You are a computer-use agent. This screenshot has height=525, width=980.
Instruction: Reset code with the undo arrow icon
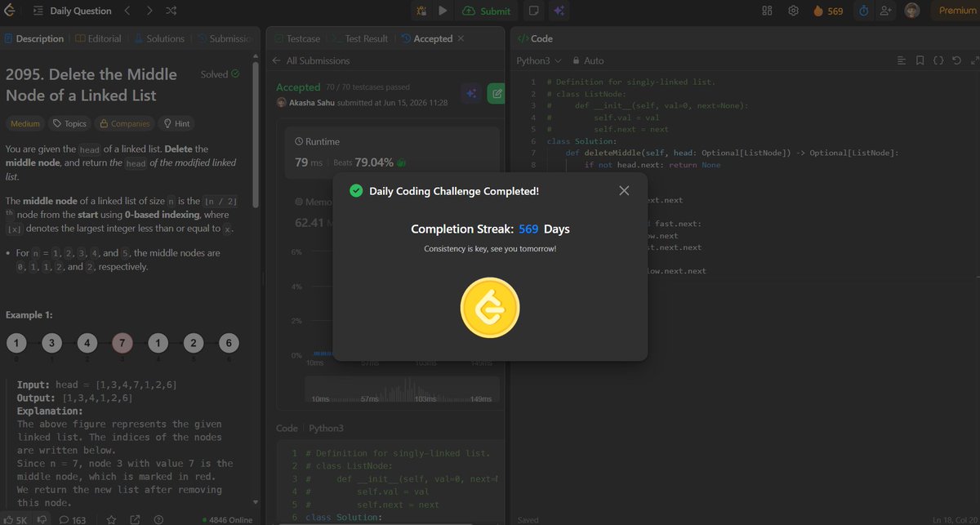coord(956,60)
